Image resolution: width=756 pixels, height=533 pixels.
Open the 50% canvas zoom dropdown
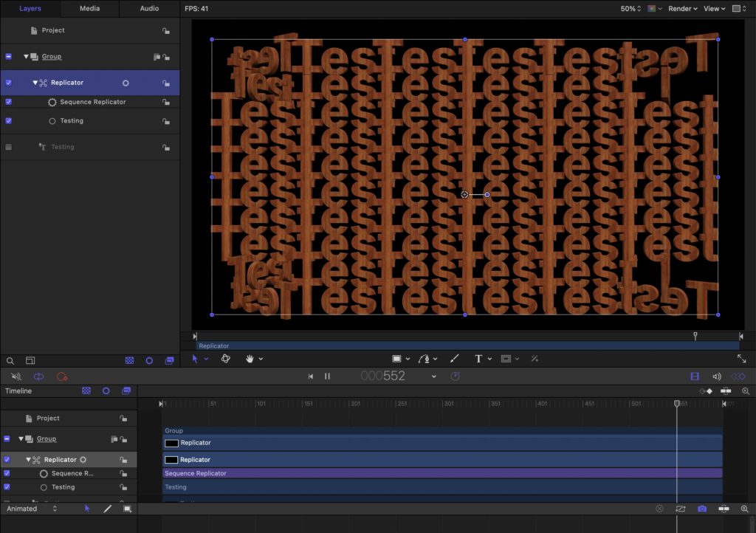pos(630,9)
